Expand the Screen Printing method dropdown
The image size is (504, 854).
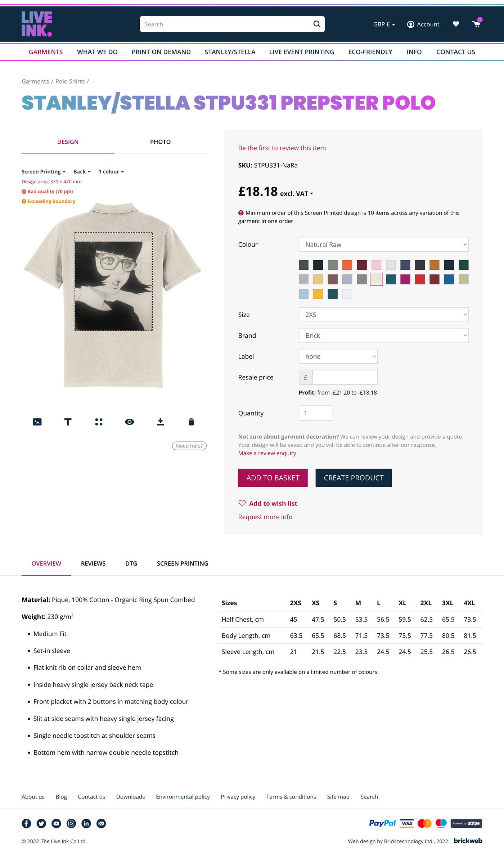pos(43,172)
